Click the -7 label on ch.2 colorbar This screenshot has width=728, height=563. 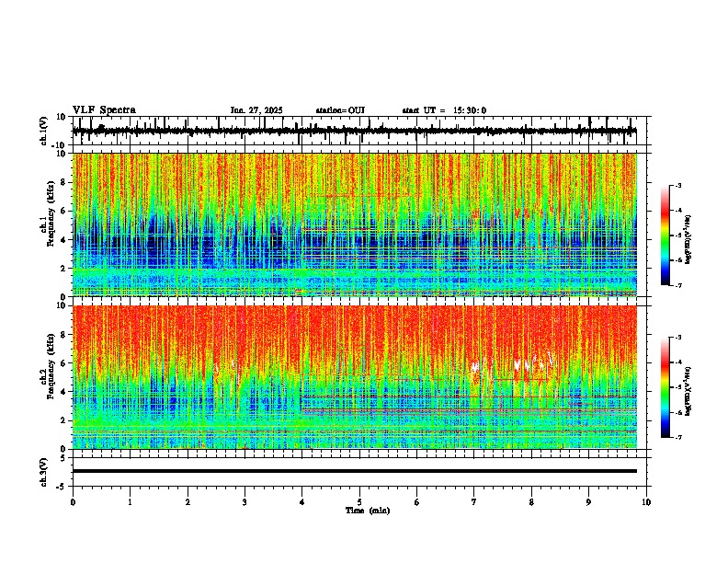pyautogui.click(x=677, y=437)
